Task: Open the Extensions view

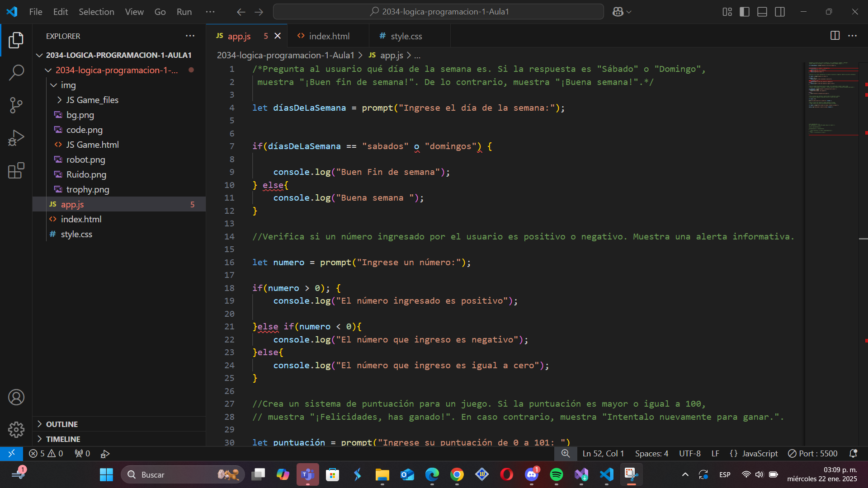Action: (x=16, y=170)
